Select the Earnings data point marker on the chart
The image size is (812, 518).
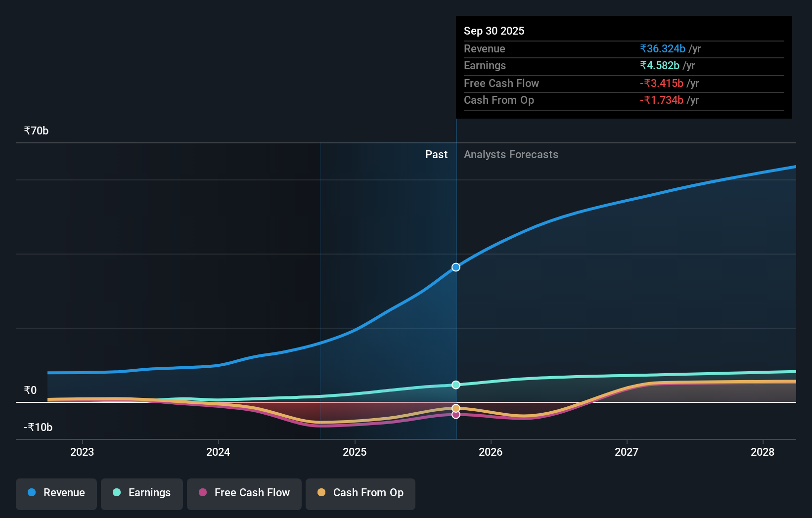coord(455,385)
